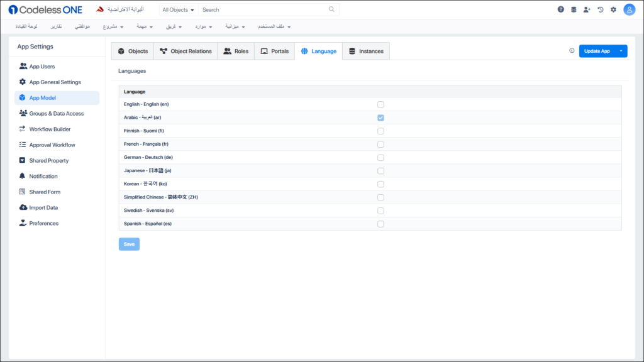The image size is (644, 362).
Task: Select the Spanish - Español checkbox
Action: click(x=380, y=224)
